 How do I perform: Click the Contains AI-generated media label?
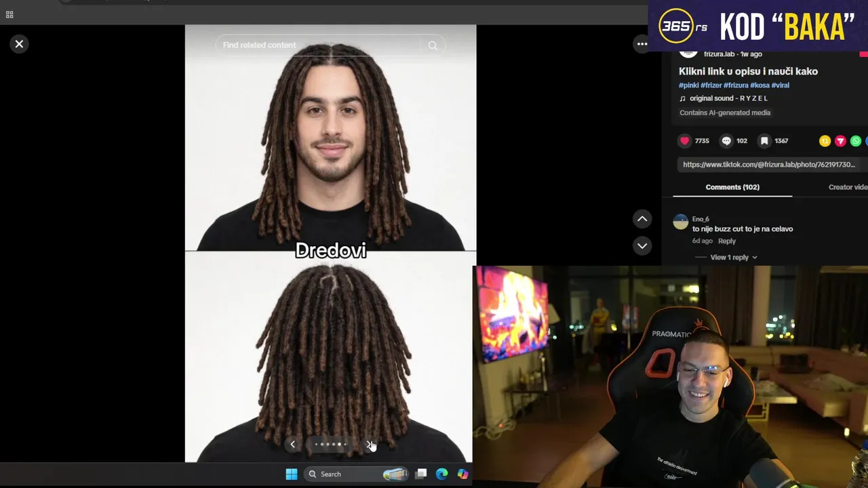coord(725,113)
